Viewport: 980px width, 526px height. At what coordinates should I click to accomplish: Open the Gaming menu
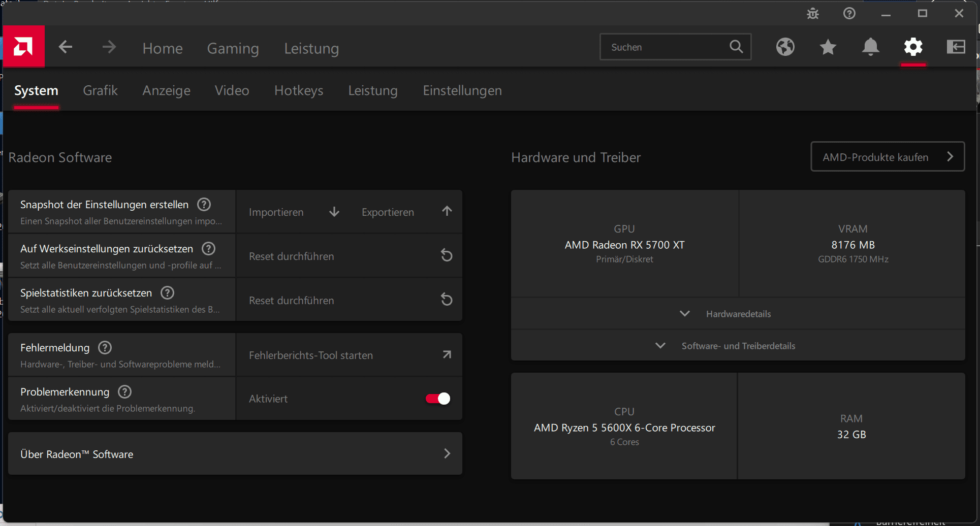(x=233, y=48)
